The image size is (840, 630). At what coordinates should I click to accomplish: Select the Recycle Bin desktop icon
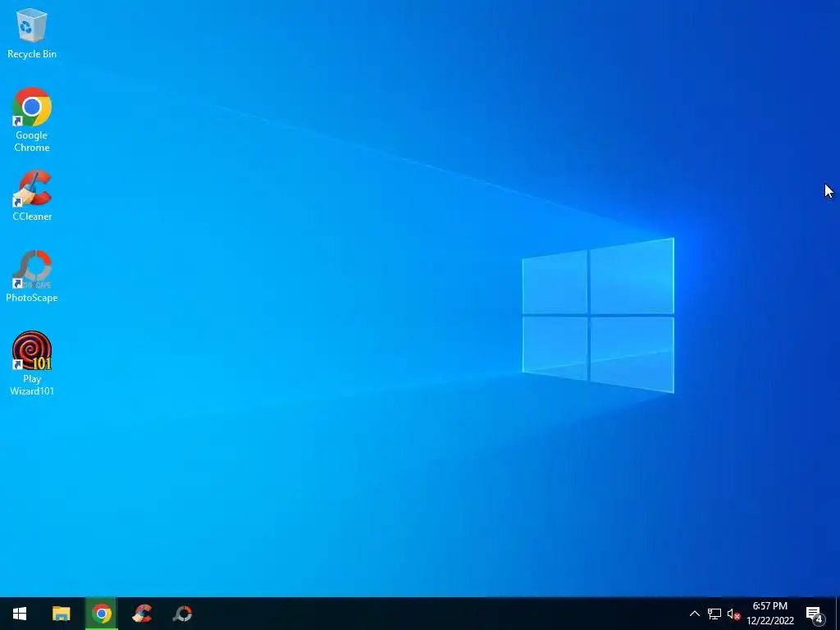click(32, 34)
